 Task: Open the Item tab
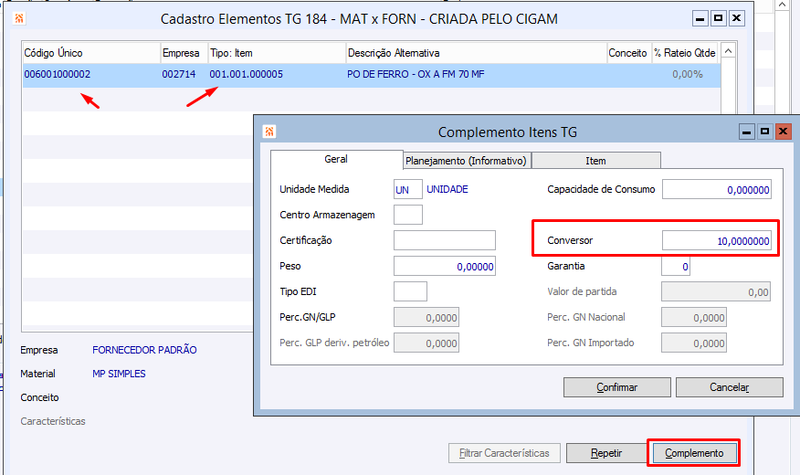[596, 161]
